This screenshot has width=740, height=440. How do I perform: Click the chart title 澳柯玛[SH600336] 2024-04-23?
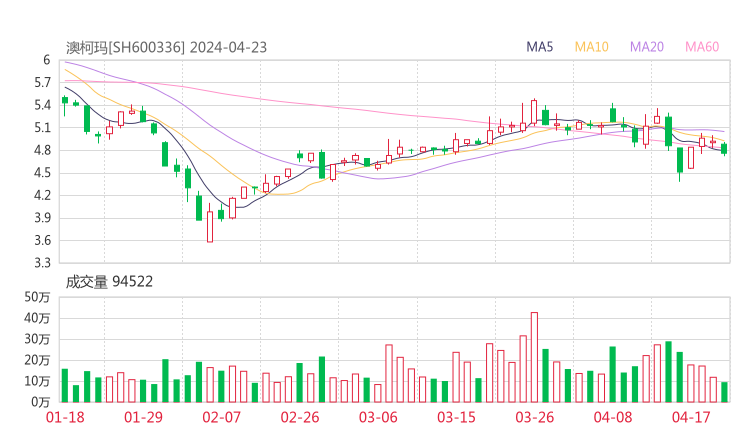(x=166, y=47)
